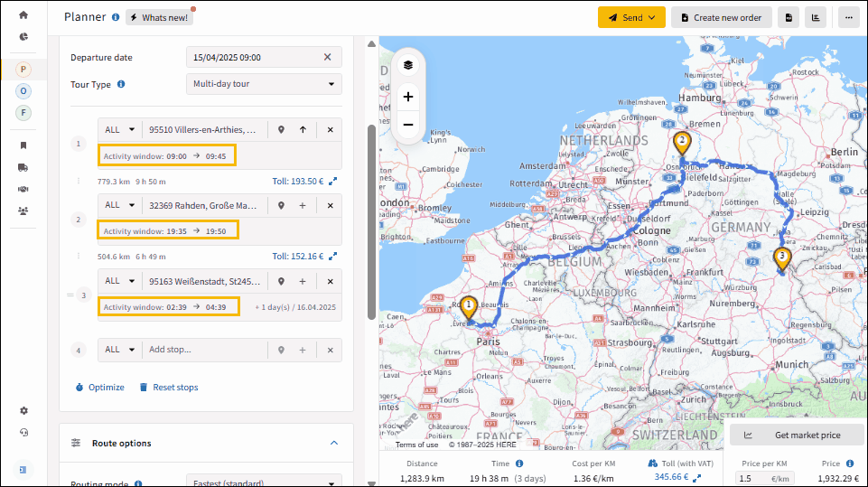Select the F circle in sidebar
This screenshot has height=487, width=868.
23,112
